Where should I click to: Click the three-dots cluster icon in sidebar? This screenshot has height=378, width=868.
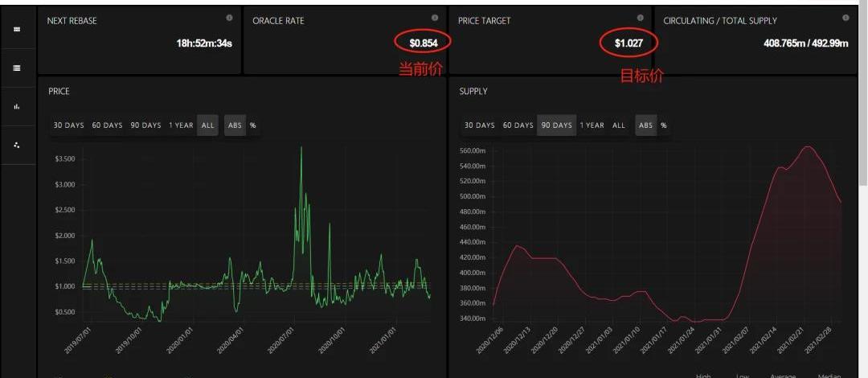(x=17, y=146)
